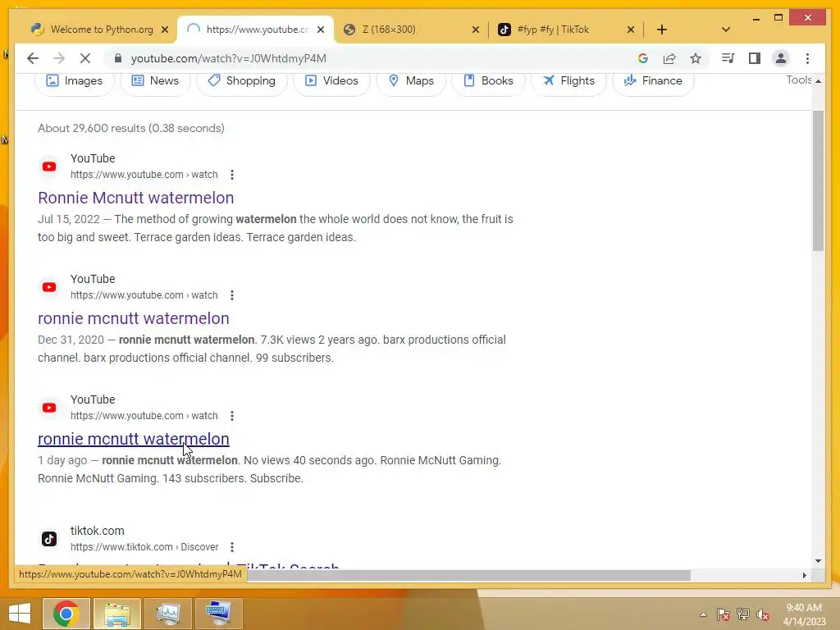
Task: Click the address bar URL field
Action: tap(375, 58)
